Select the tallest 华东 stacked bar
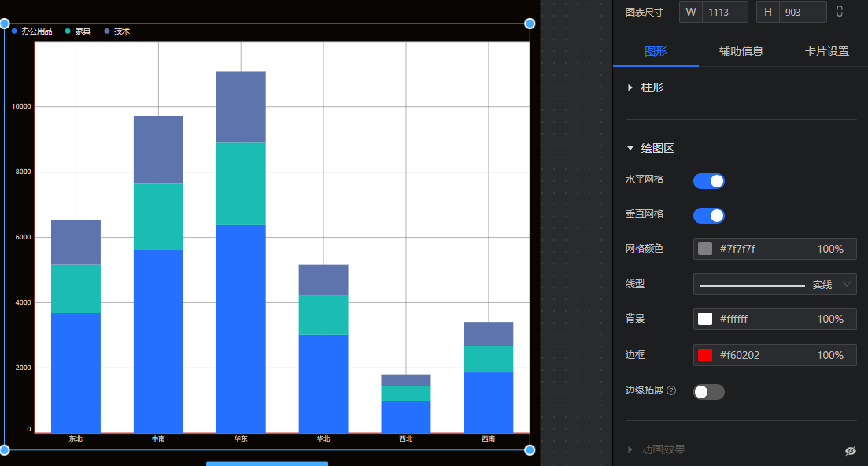The height and width of the screenshot is (466, 868). click(x=241, y=252)
